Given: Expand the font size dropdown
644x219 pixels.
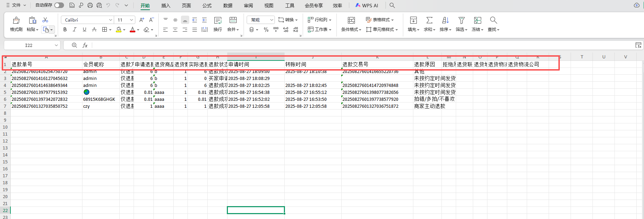Looking at the screenshot, I should 132,20.
